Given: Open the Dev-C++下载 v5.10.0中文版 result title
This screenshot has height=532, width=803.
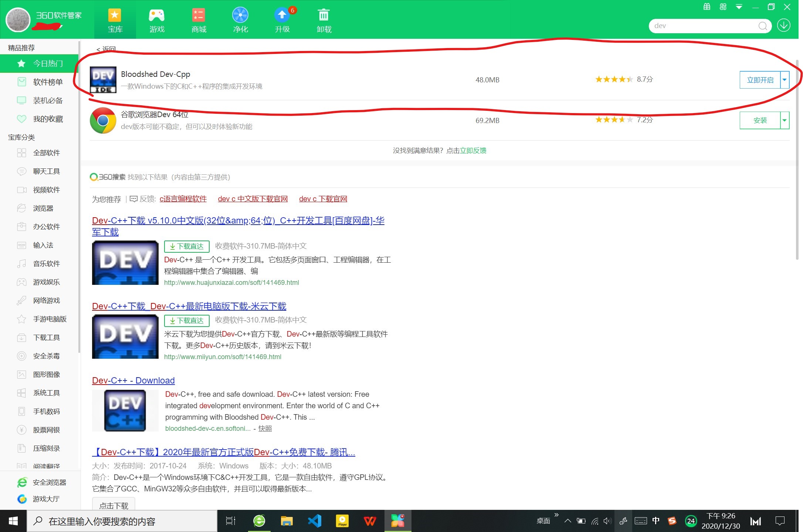Looking at the screenshot, I should point(238,226).
